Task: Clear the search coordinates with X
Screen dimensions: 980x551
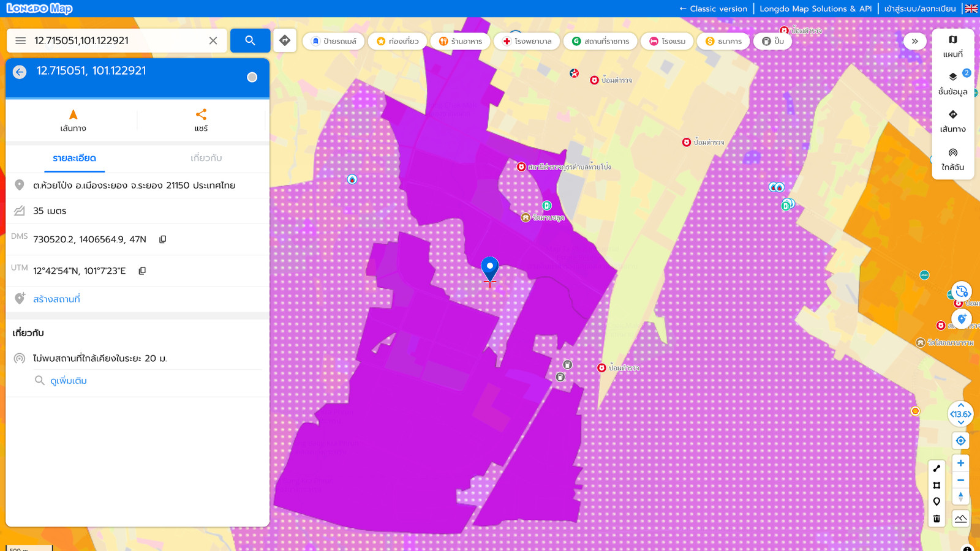Action: [213, 40]
